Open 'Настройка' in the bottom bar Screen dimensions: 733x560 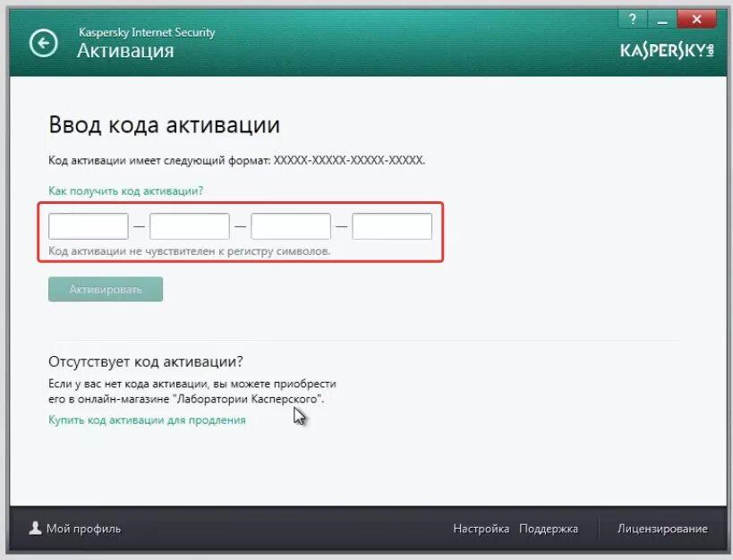point(481,529)
